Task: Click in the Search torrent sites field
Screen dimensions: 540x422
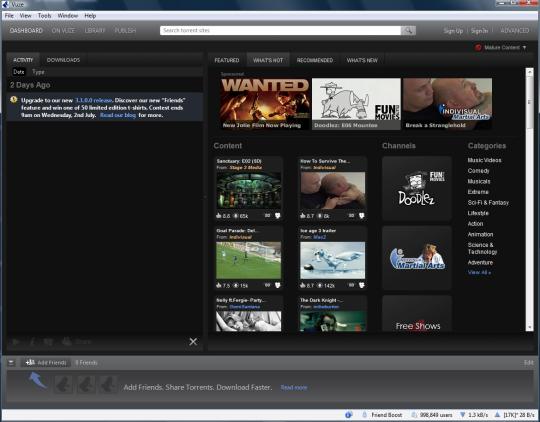Action: (280, 30)
